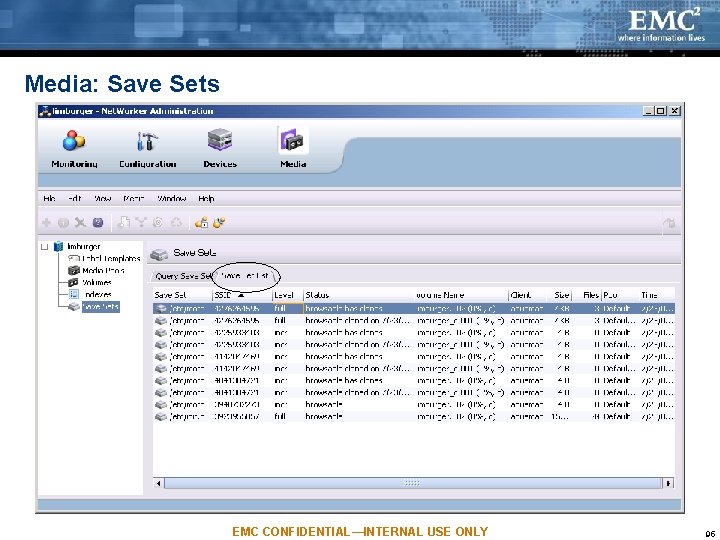The image size is (720, 540).
Task: Open the Media section
Action: click(293, 148)
